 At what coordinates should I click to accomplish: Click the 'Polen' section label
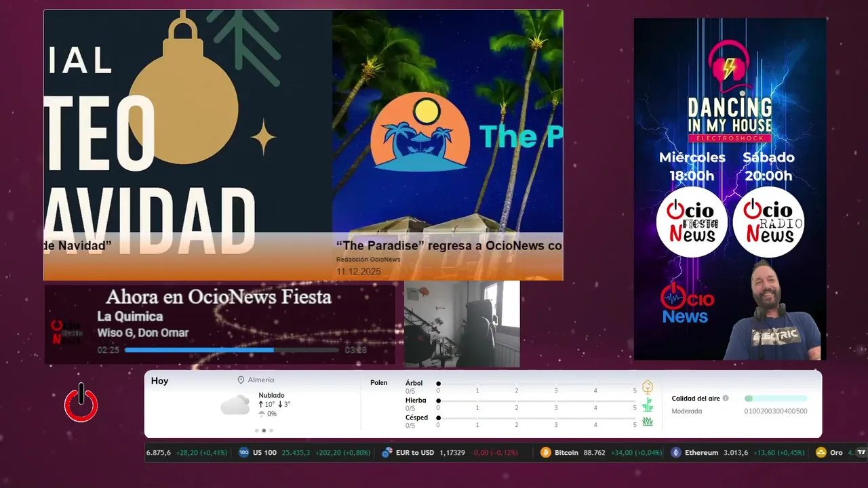[x=379, y=383]
